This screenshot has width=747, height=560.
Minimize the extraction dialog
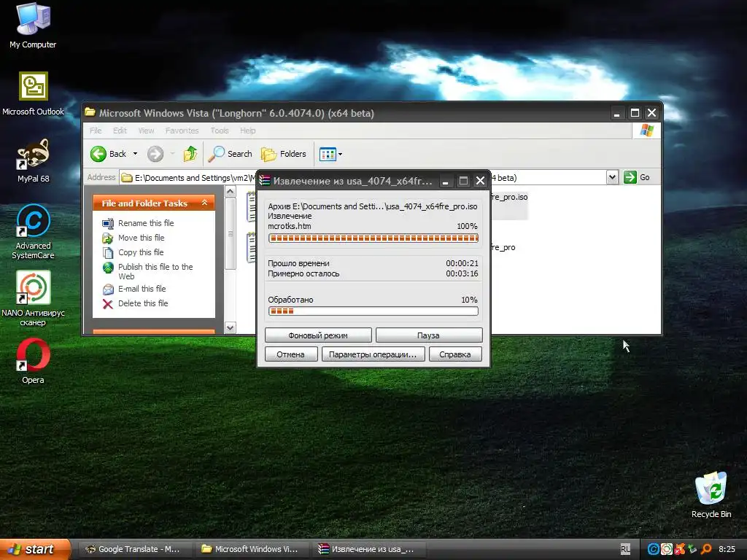pos(445,181)
